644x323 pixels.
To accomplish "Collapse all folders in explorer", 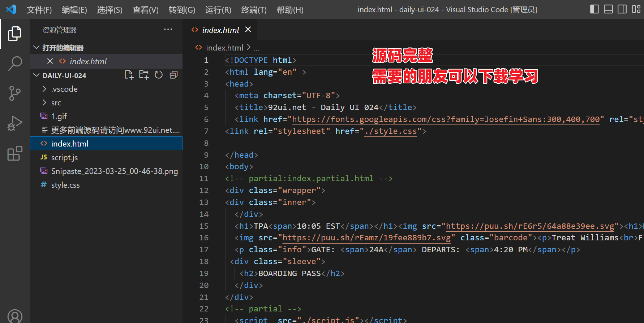I will click(x=174, y=75).
